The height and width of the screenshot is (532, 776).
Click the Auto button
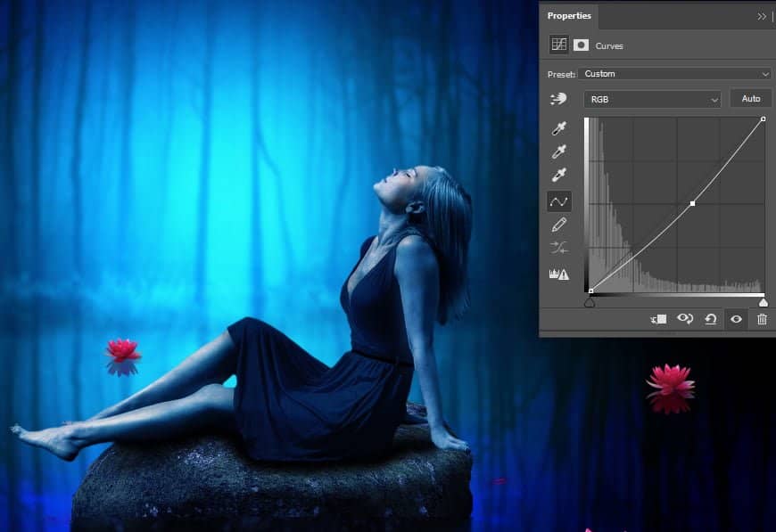click(x=750, y=99)
